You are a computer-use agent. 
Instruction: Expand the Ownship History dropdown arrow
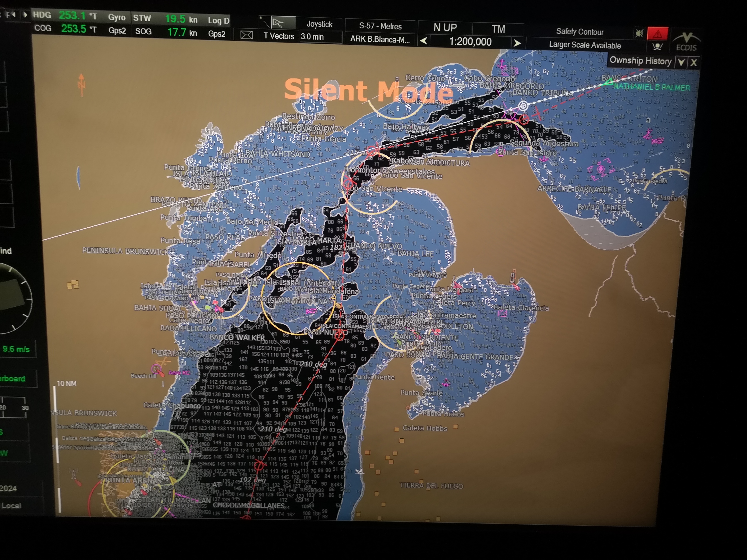pos(681,62)
